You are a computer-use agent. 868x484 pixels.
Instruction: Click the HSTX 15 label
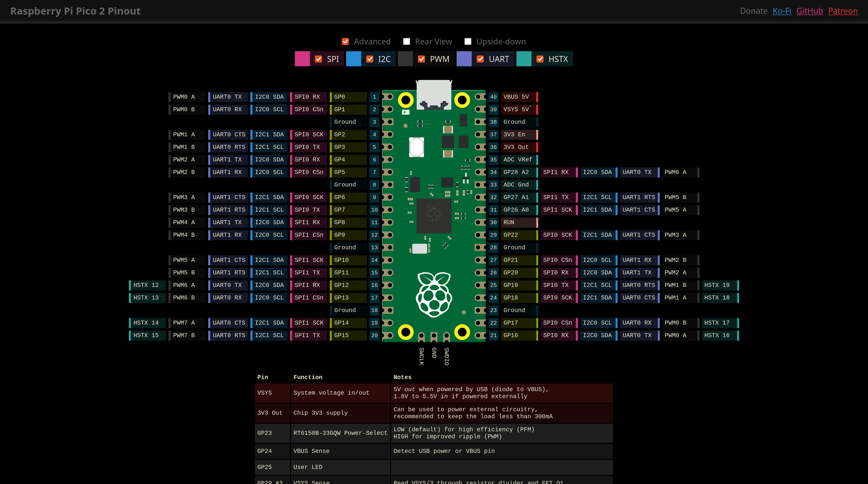point(147,335)
